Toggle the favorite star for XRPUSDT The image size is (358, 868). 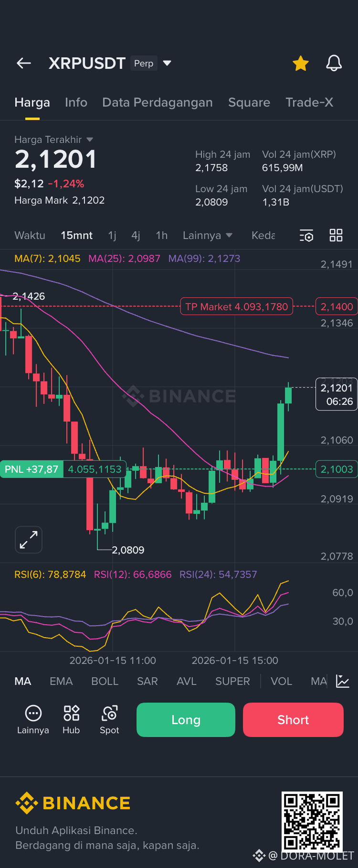(x=301, y=63)
